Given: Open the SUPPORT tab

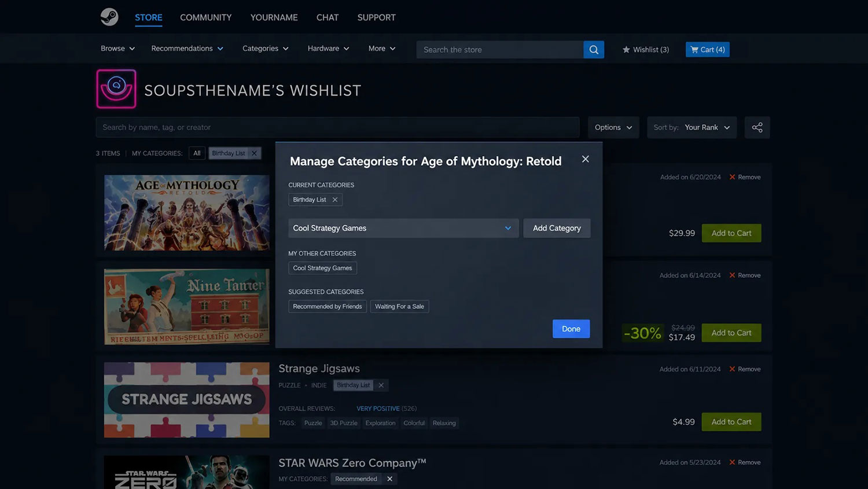Looking at the screenshot, I should coord(376,17).
